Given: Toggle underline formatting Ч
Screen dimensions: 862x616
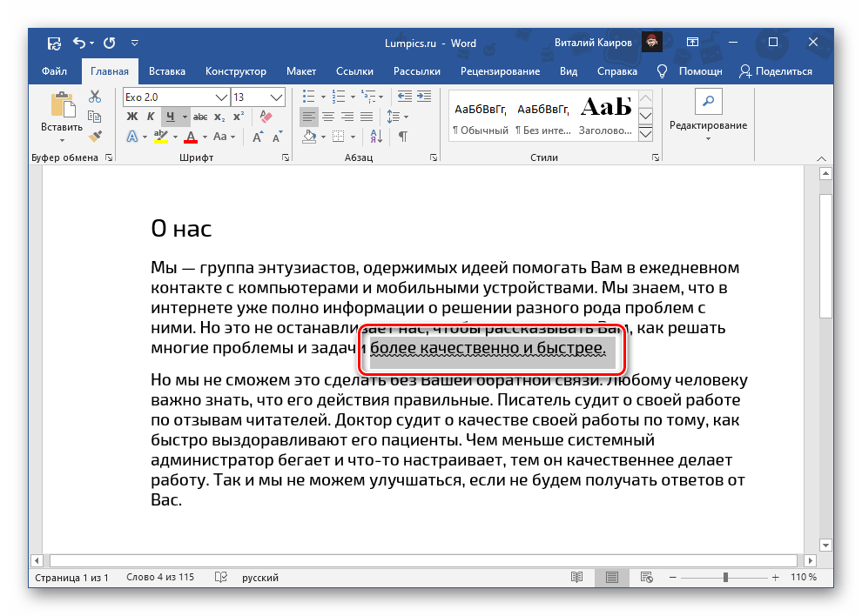Looking at the screenshot, I should coord(170,117).
